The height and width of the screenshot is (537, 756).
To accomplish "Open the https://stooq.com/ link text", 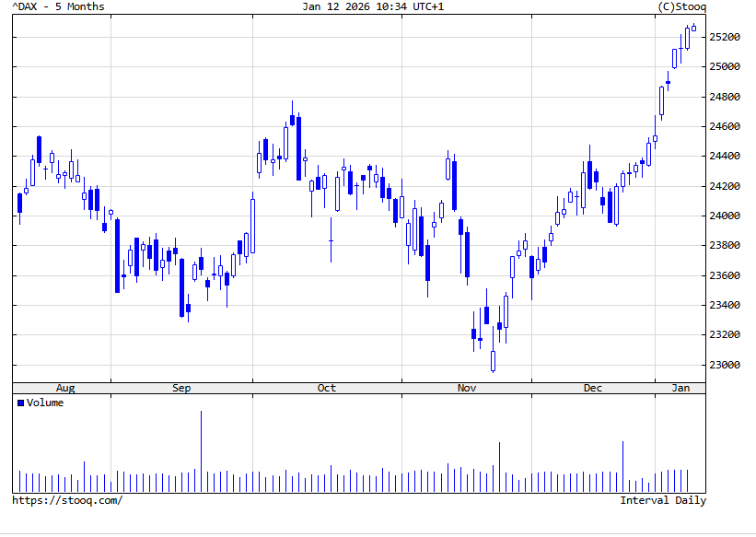I will [x=67, y=500].
